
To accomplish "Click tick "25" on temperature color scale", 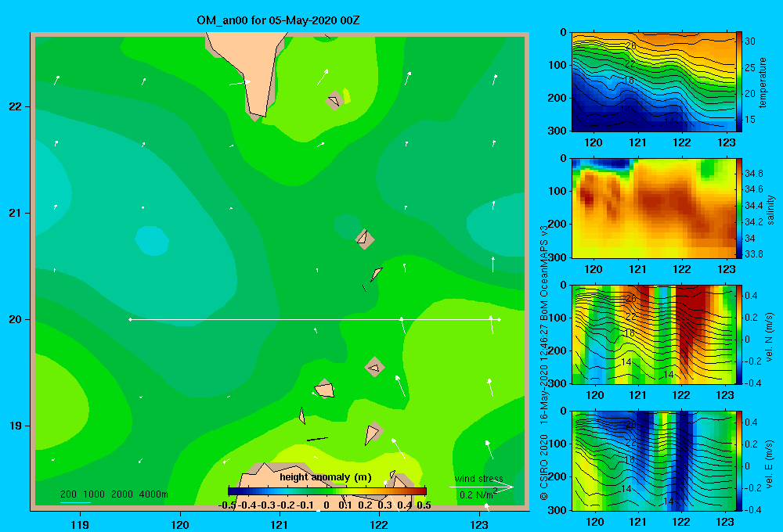I will pyautogui.click(x=749, y=67).
